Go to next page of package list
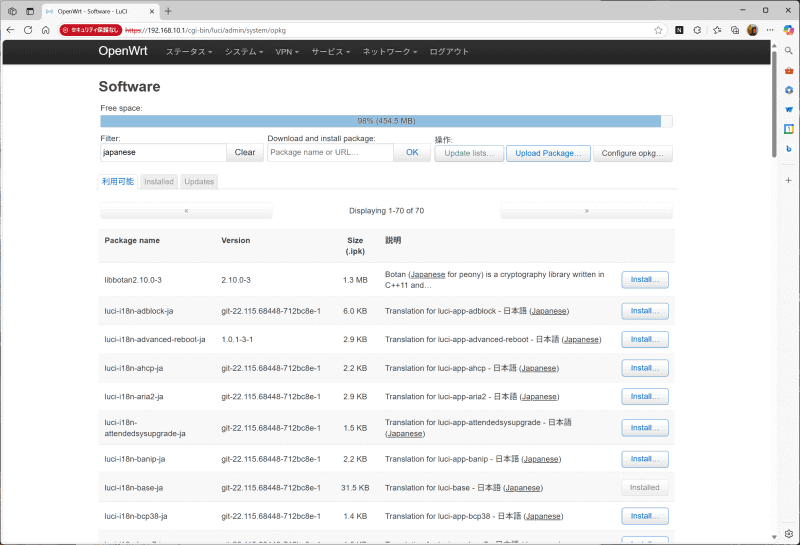This screenshot has width=800, height=545. (586, 210)
